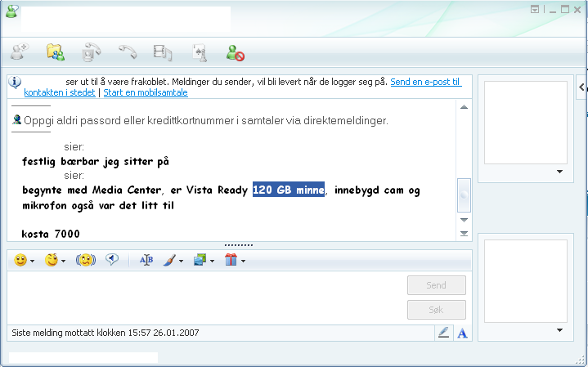Click highlighted text '120 GB minne'
Image resolution: width=588 pixels, height=367 pixels.
[289, 190]
